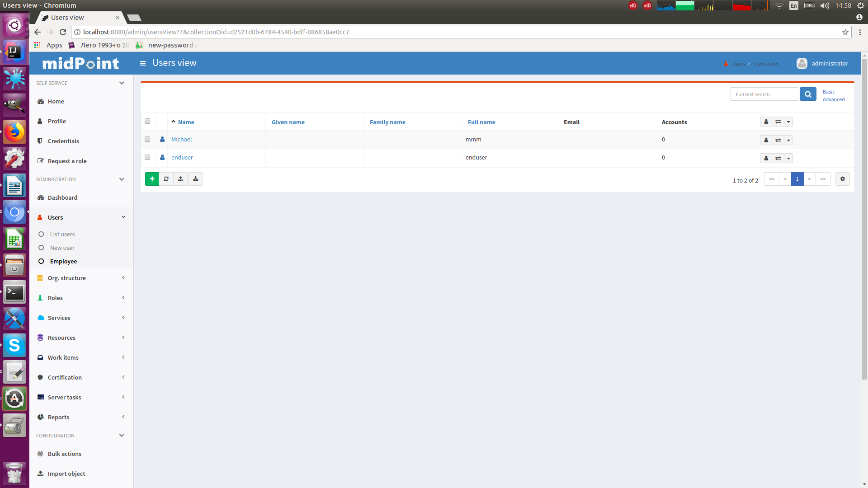Click the import object icon below the table
Viewport: 868px width, 488px height.
[x=181, y=178]
